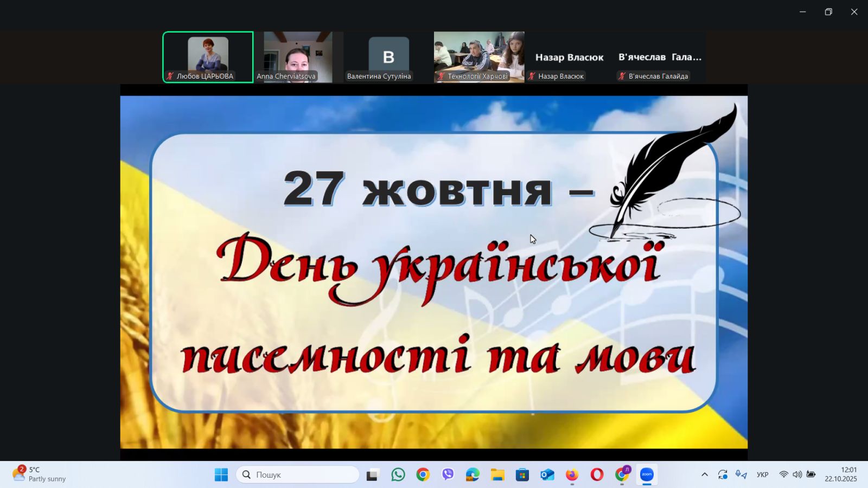Click the Zoom icon in taskbar
Screen dimensions: 868x488
pos(647,475)
